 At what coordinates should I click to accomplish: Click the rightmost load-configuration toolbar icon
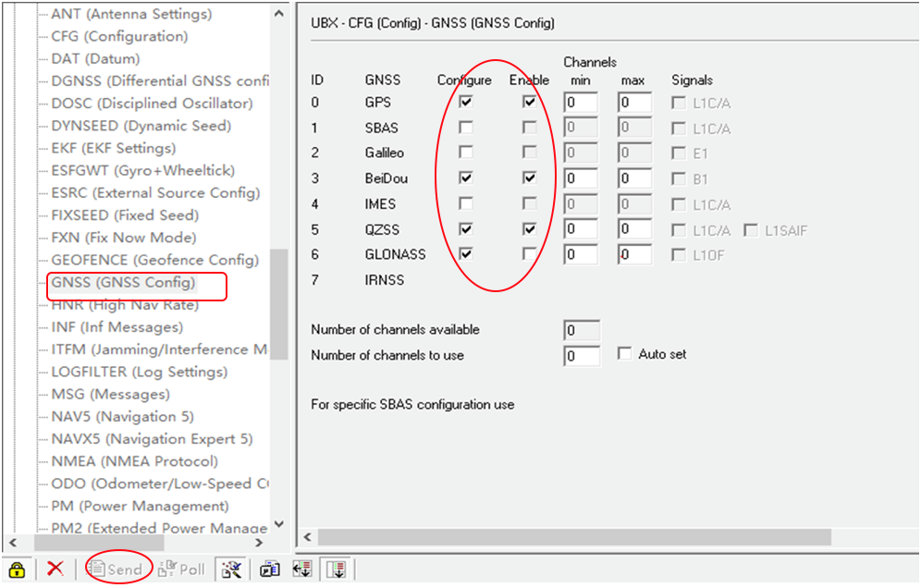[335, 569]
